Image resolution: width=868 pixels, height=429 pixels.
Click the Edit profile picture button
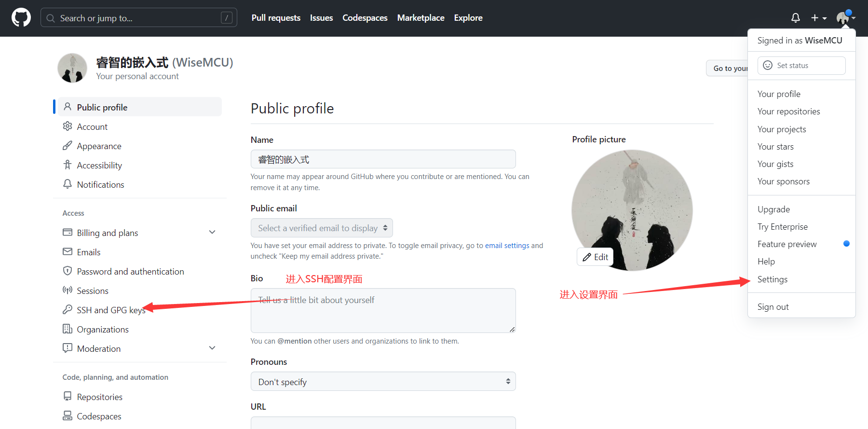[x=596, y=257]
